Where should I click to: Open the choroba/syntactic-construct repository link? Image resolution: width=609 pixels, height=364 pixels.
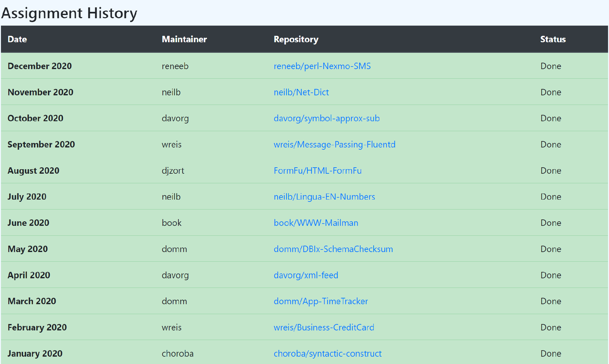pyautogui.click(x=328, y=353)
